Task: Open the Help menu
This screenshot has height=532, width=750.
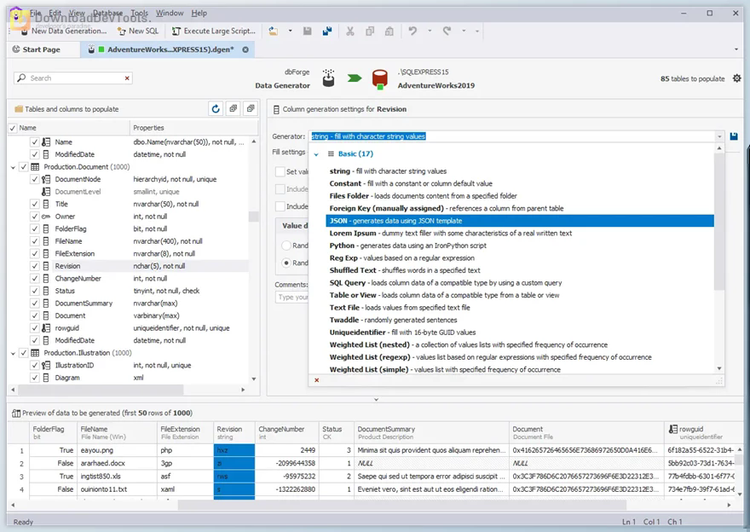Action: [199, 13]
